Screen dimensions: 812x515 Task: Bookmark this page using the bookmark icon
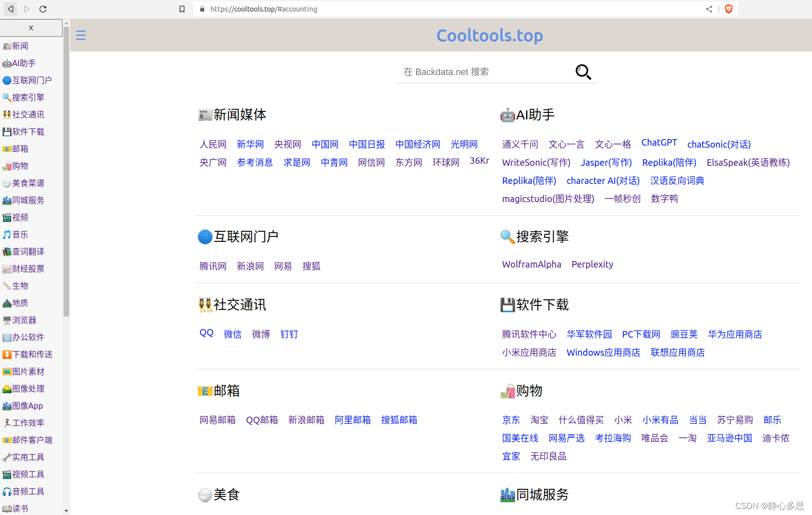[182, 9]
